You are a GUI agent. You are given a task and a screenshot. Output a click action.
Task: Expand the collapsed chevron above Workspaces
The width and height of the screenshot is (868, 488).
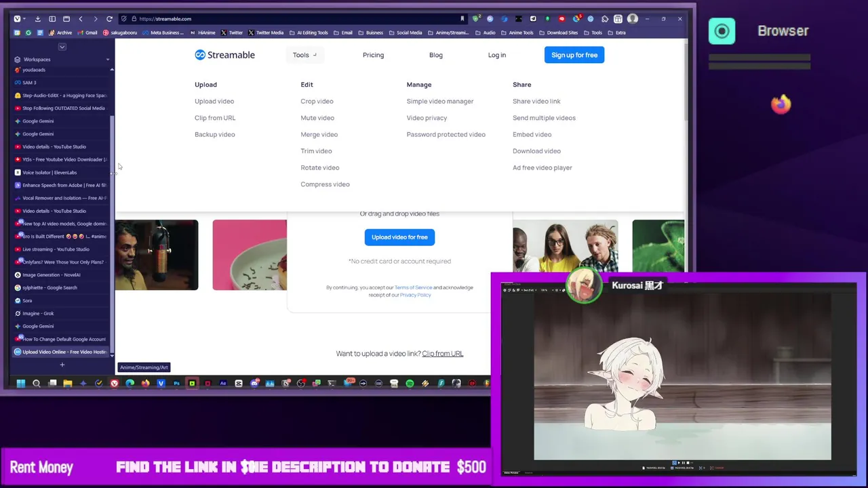click(x=62, y=47)
